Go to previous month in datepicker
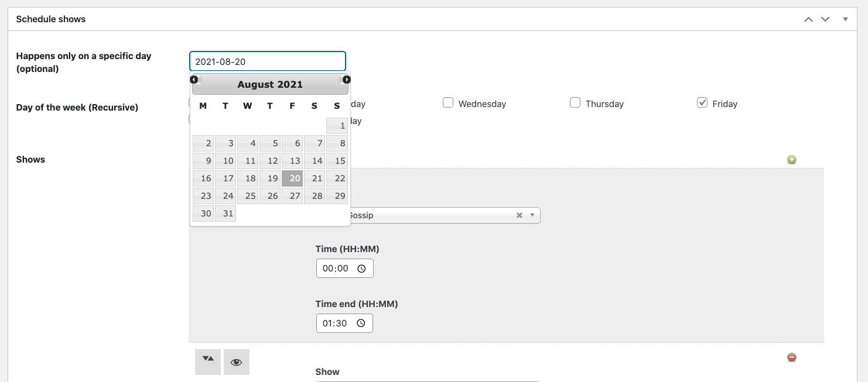The width and height of the screenshot is (868, 382). coord(194,80)
